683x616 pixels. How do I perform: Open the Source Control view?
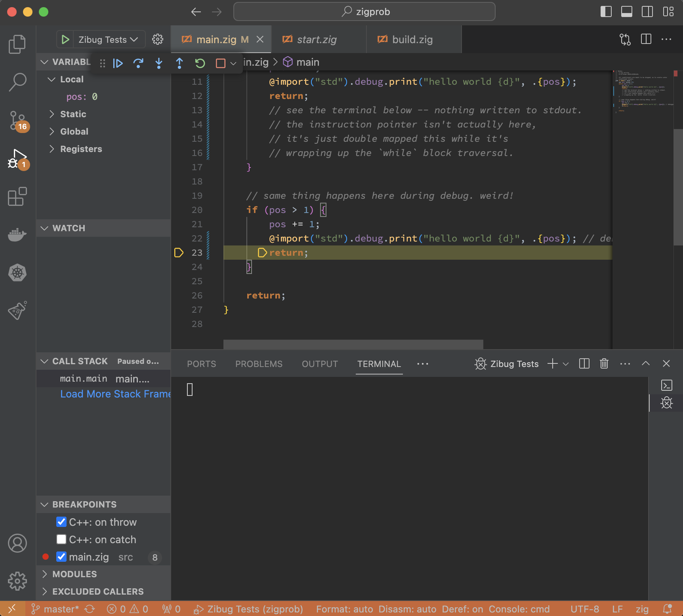(x=17, y=120)
